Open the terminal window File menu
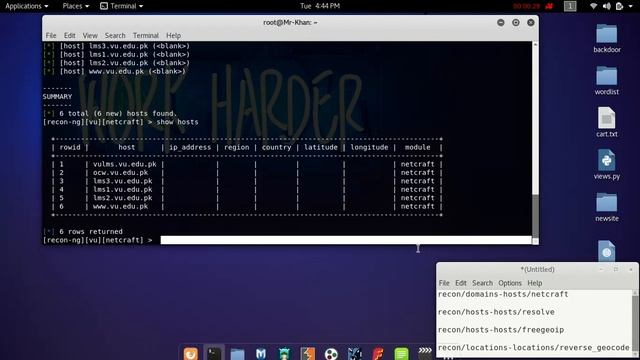 51,36
